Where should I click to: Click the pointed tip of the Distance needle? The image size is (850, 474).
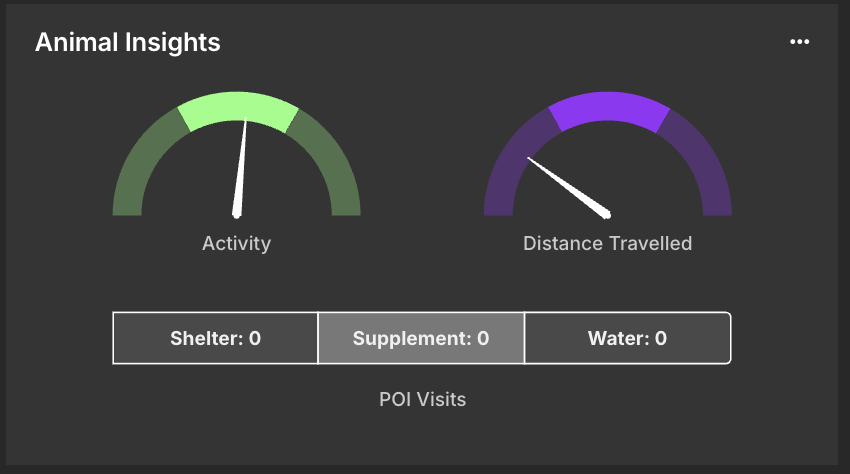(x=529, y=159)
